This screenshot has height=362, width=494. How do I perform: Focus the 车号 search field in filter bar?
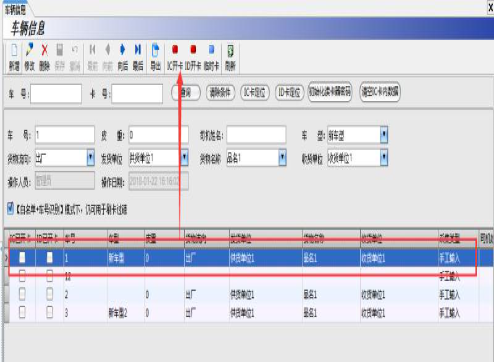tap(56, 94)
